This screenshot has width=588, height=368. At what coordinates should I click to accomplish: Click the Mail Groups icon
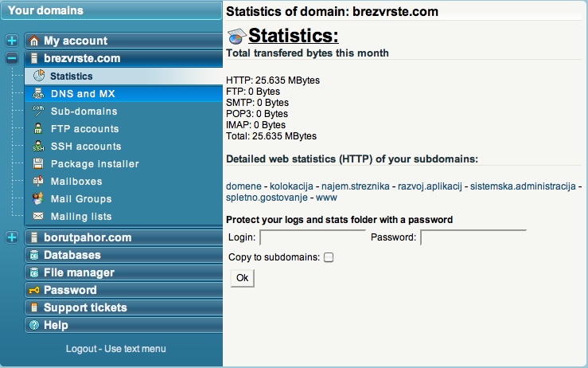(37, 199)
